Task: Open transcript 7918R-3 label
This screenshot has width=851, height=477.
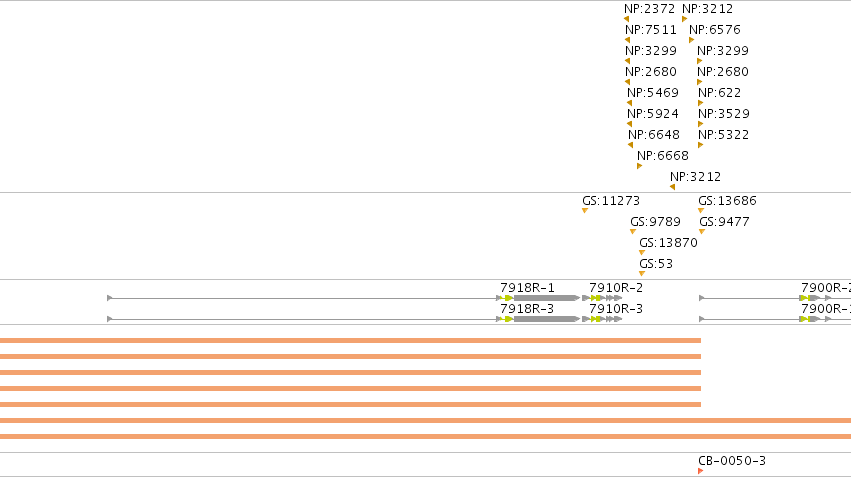Action: [527, 309]
